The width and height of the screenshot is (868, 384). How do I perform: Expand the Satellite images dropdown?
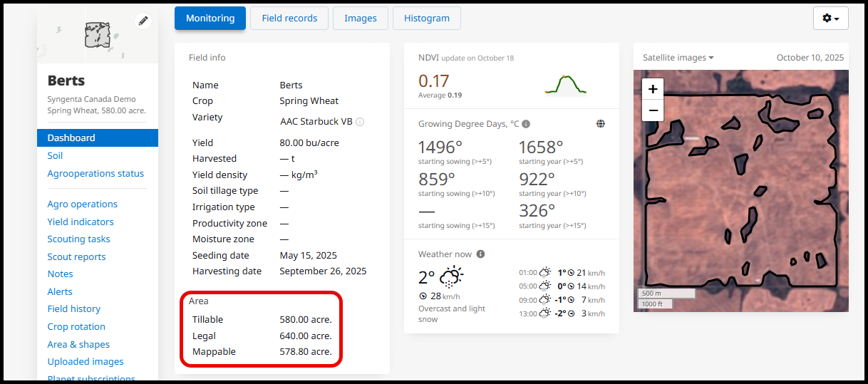[678, 58]
